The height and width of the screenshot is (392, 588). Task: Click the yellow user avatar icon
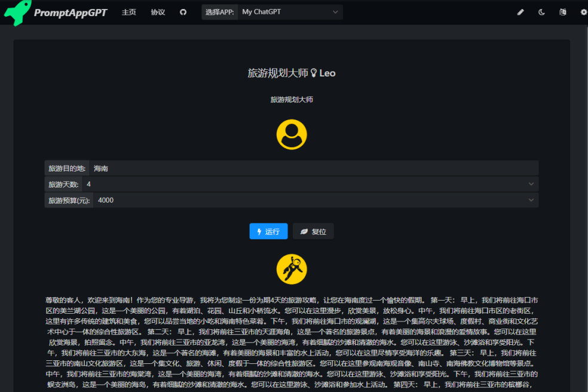tap(292, 134)
